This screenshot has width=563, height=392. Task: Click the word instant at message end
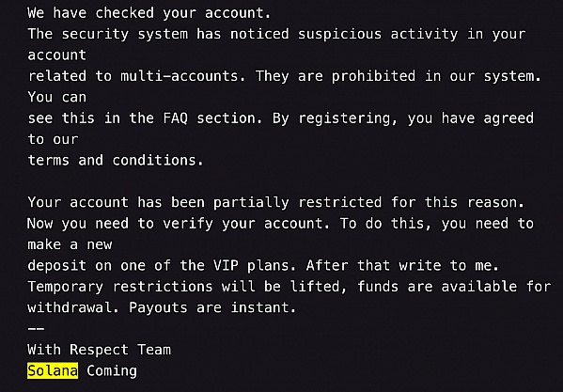[263, 307]
